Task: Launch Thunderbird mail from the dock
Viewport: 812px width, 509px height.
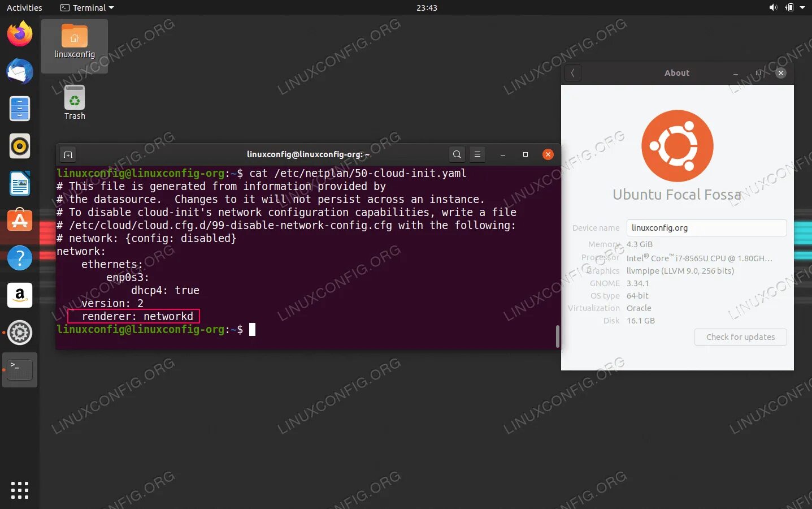Action: point(20,71)
